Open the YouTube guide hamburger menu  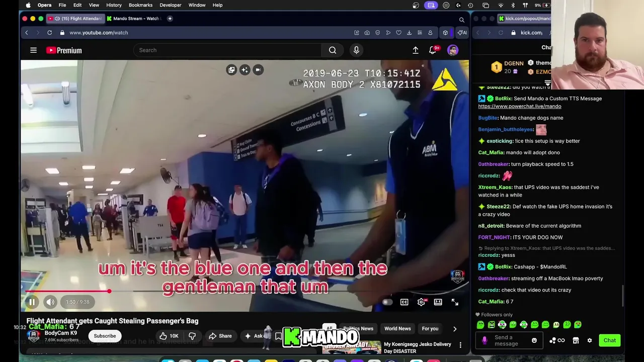pos(33,50)
